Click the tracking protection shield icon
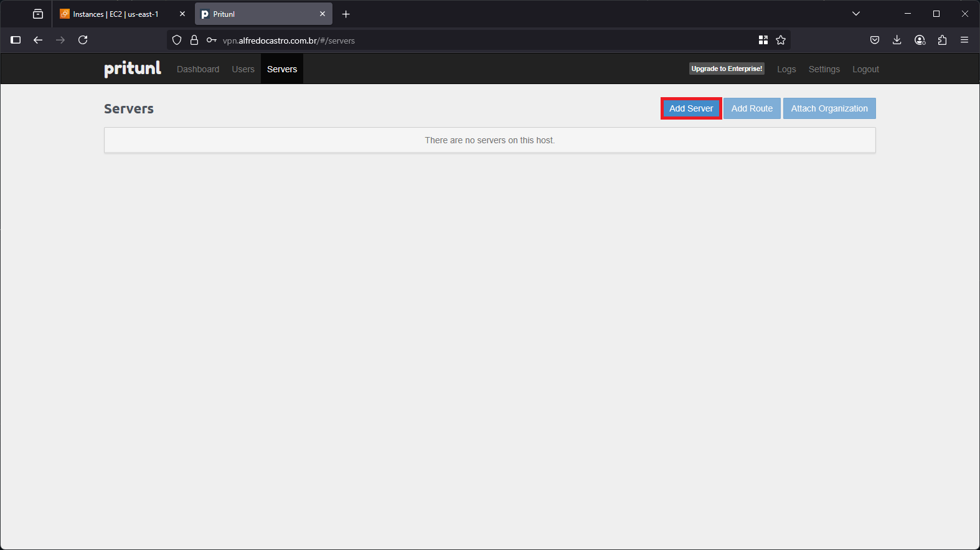Viewport: 980px width, 550px height. (x=177, y=40)
